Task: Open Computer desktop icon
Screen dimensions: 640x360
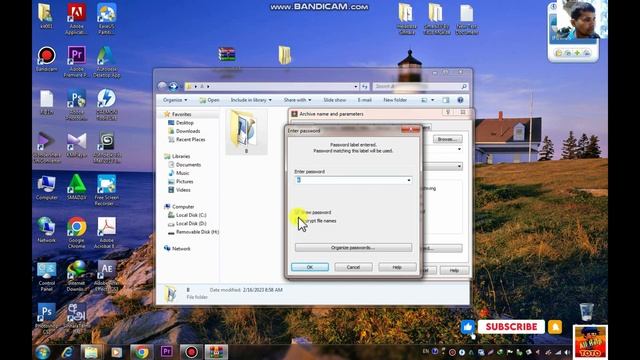Action: [47, 187]
